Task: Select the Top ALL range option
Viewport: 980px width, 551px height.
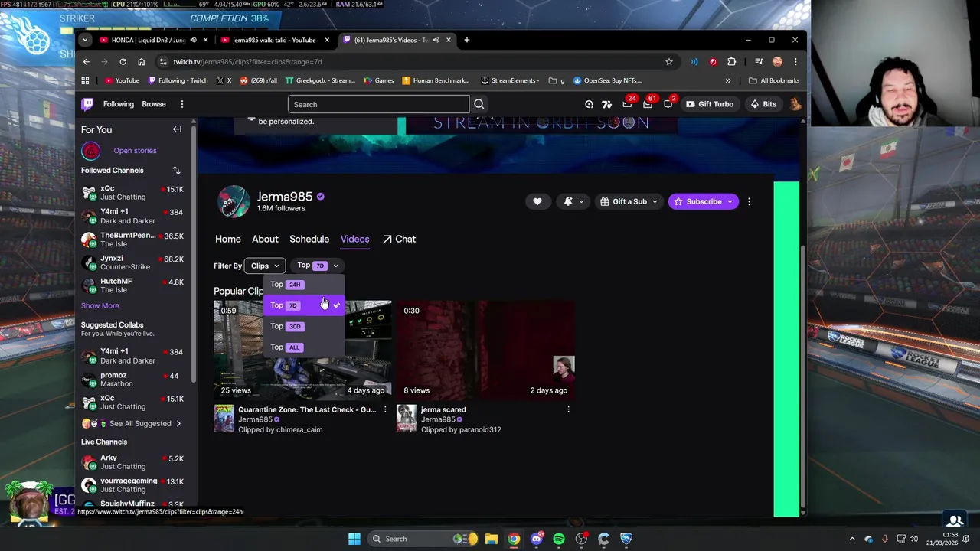Action: (x=305, y=347)
